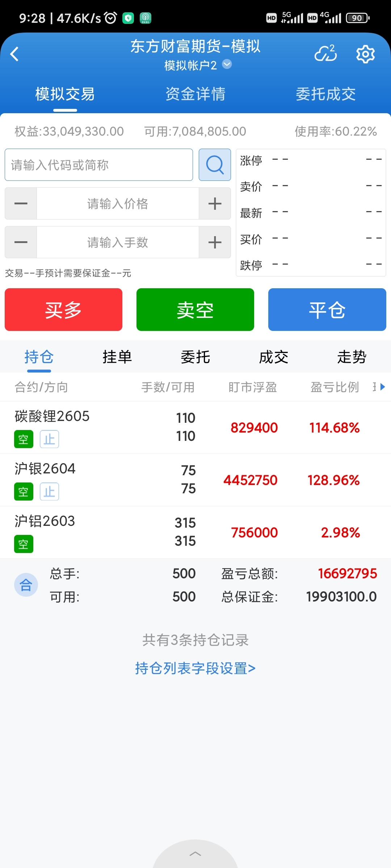This screenshot has width=391, height=868.
Task: Decrease lots with minus button
Action: 21,242
